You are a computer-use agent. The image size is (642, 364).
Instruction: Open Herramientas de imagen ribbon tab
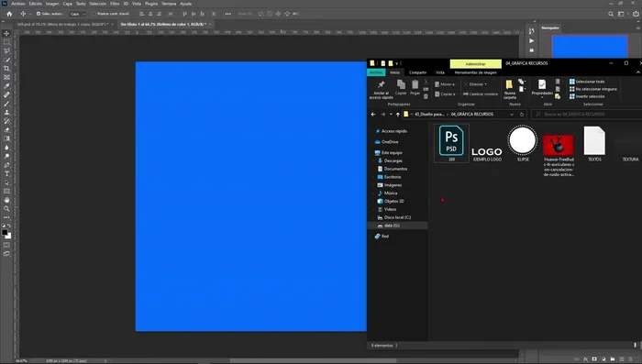(x=475, y=72)
